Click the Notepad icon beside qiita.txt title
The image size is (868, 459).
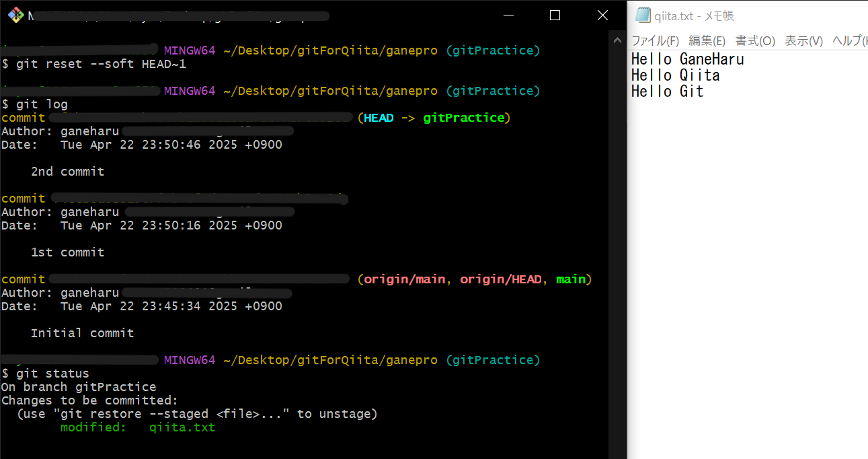[643, 15]
